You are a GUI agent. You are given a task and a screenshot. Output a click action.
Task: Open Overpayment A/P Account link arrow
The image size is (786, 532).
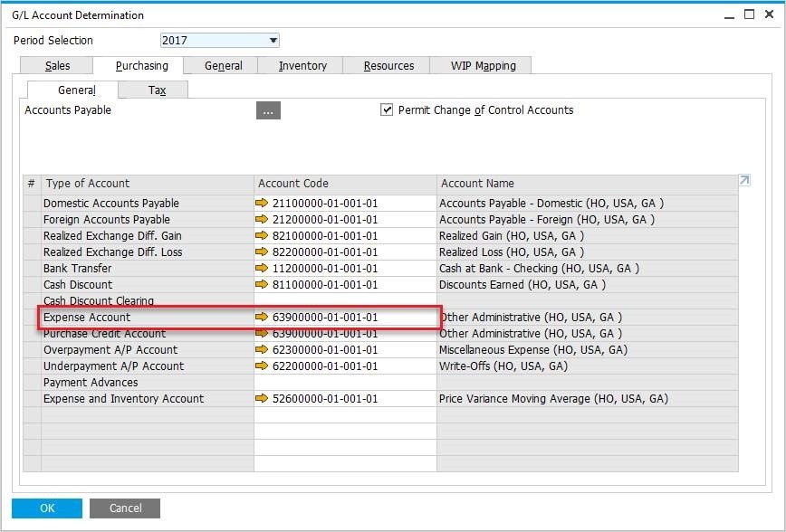[x=263, y=350]
